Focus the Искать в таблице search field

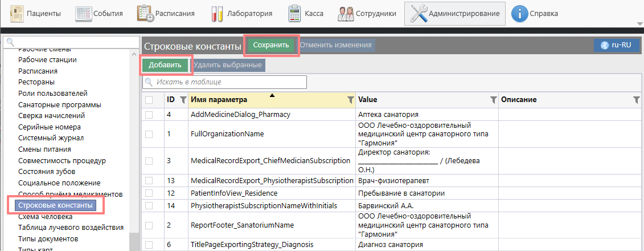(x=228, y=82)
